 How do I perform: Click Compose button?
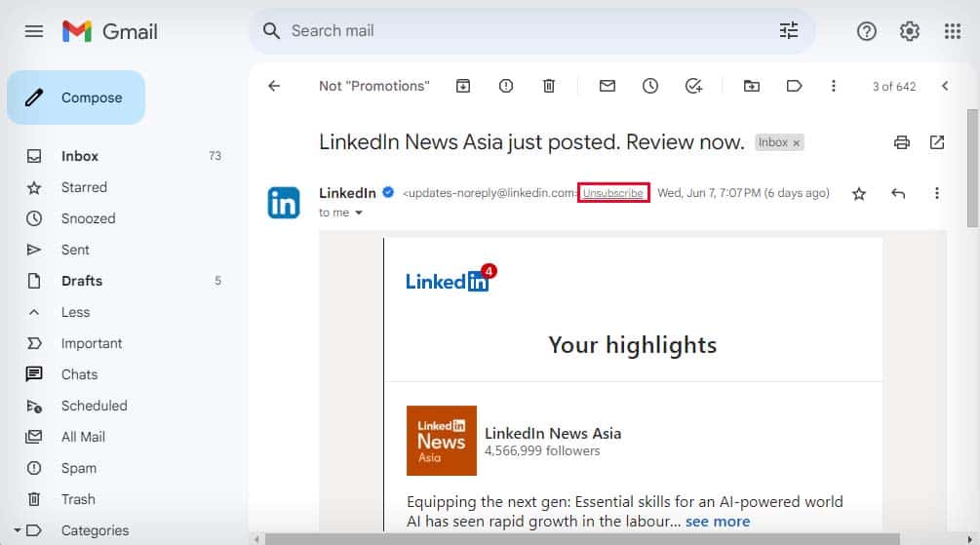point(76,97)
